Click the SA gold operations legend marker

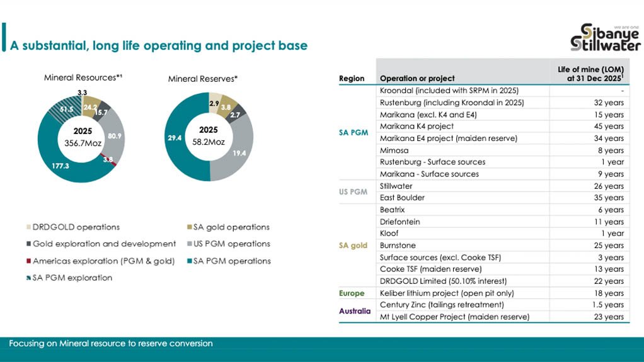point(190,227)
